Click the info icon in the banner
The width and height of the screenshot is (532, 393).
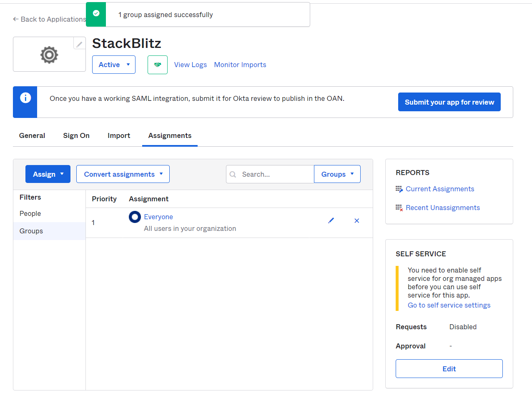[25, 97]
